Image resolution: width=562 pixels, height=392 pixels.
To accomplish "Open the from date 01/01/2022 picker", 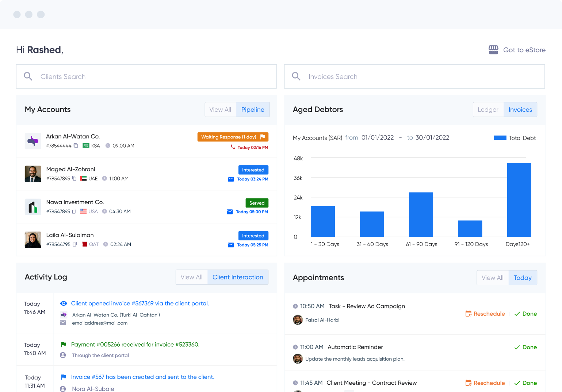I will [377, 138].
